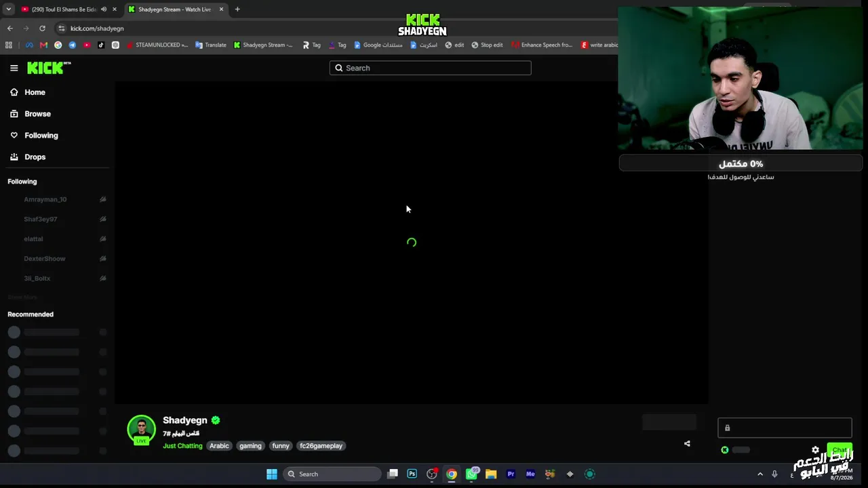Click the Shadyegn channel avatar
This screenshot has width=868, height=488.
[142, 429]
